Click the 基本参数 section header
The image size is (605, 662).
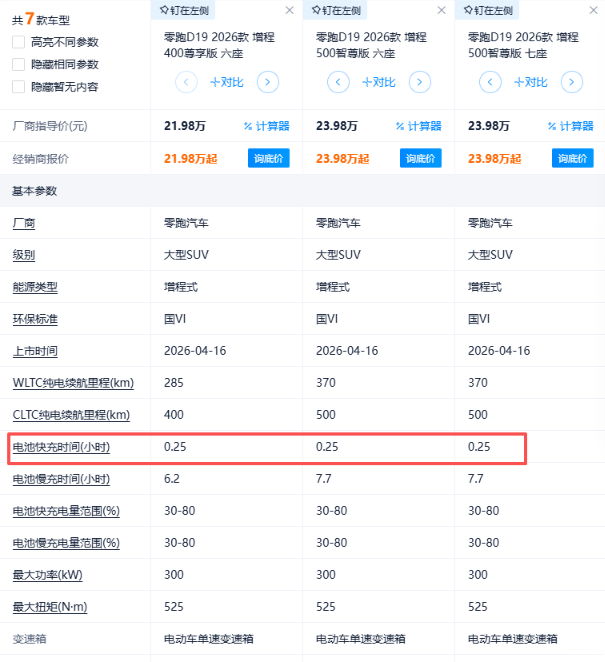click(x=34, y=191)
